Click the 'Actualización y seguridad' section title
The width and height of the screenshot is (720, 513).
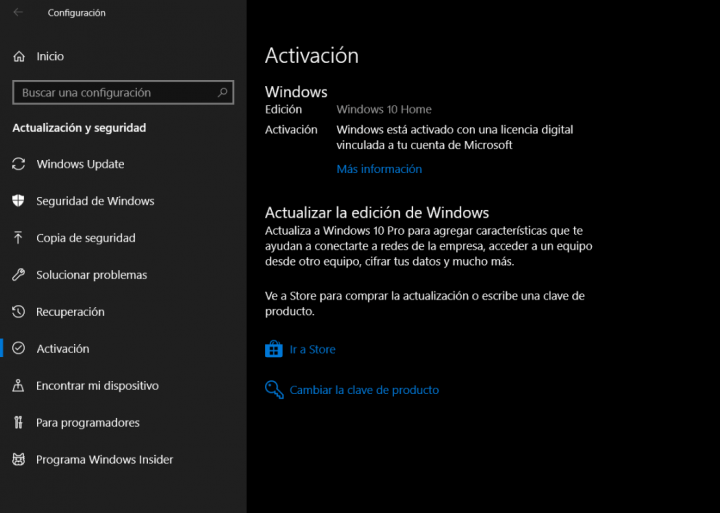point(79,128)
